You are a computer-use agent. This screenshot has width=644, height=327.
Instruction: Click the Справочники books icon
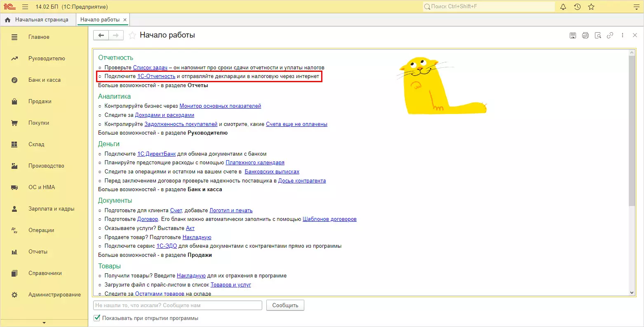pos(14,273)
